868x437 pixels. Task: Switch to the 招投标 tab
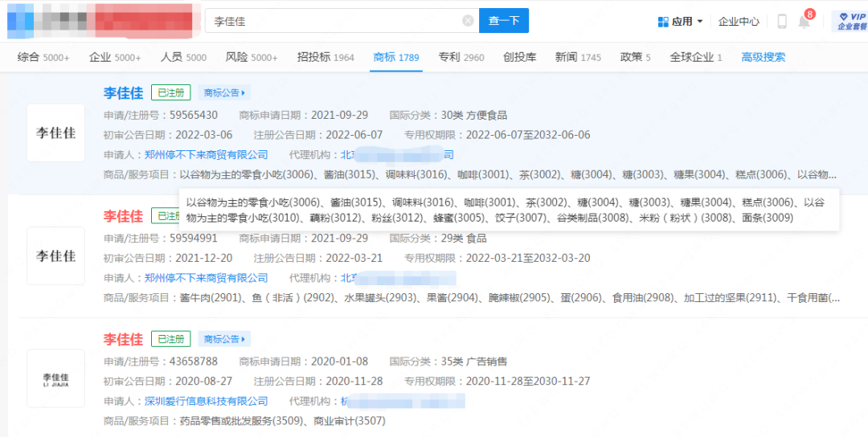[x=325, y=57]
